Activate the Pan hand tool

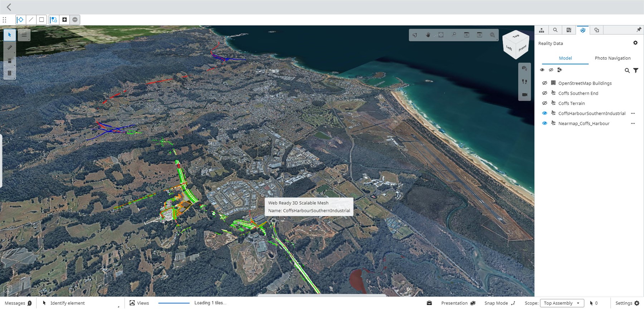(x=428, y=35)
